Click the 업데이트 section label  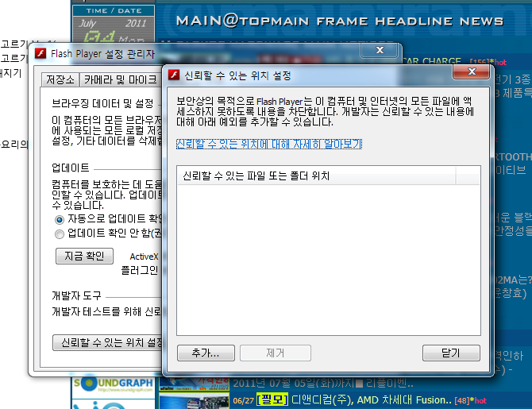[70, 168]
